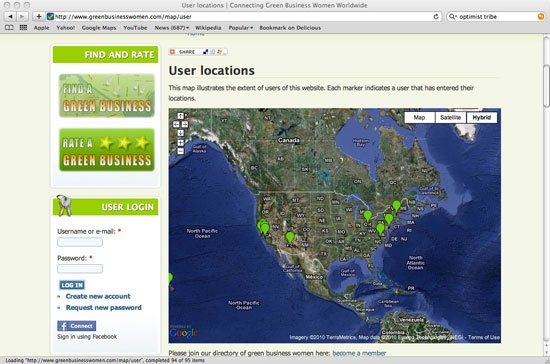This screenshot has width=550, height=364.
Task: Open the Wikipedia bookmark
Action: pos(208,28)
